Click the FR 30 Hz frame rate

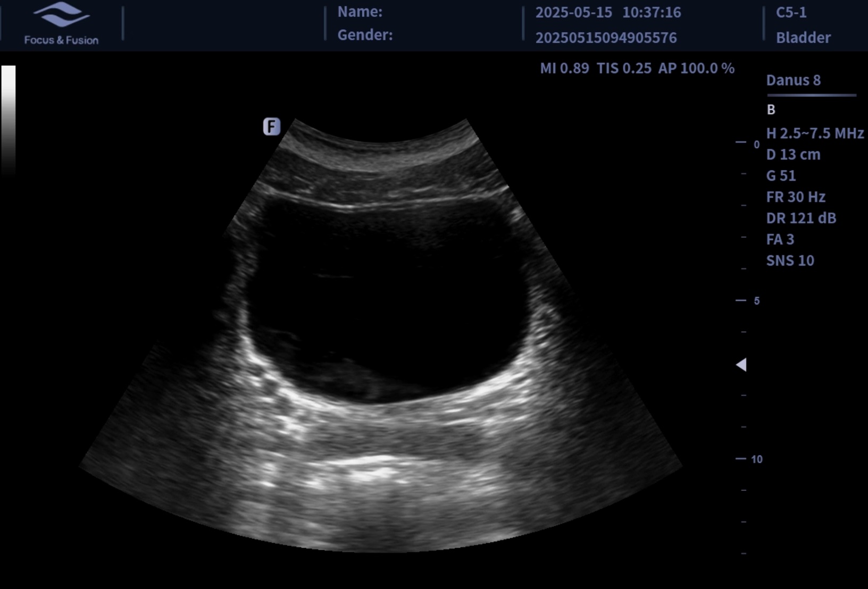coord(796,197)
